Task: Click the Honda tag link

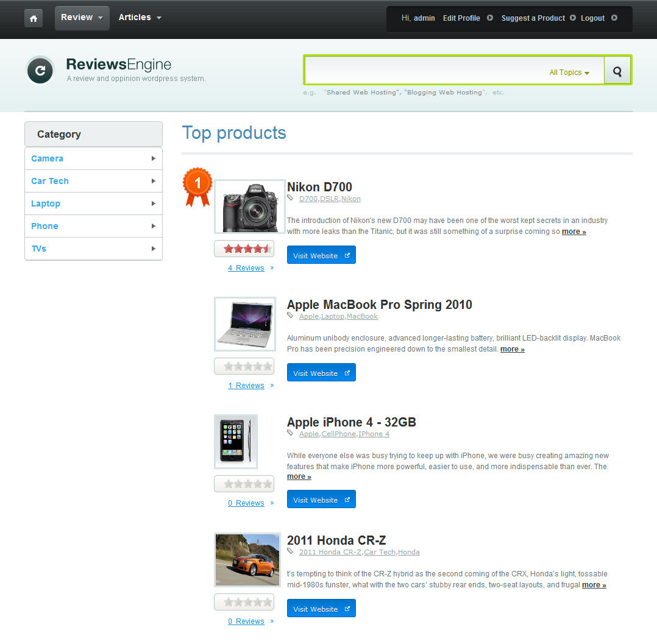Action: (408, 552)
